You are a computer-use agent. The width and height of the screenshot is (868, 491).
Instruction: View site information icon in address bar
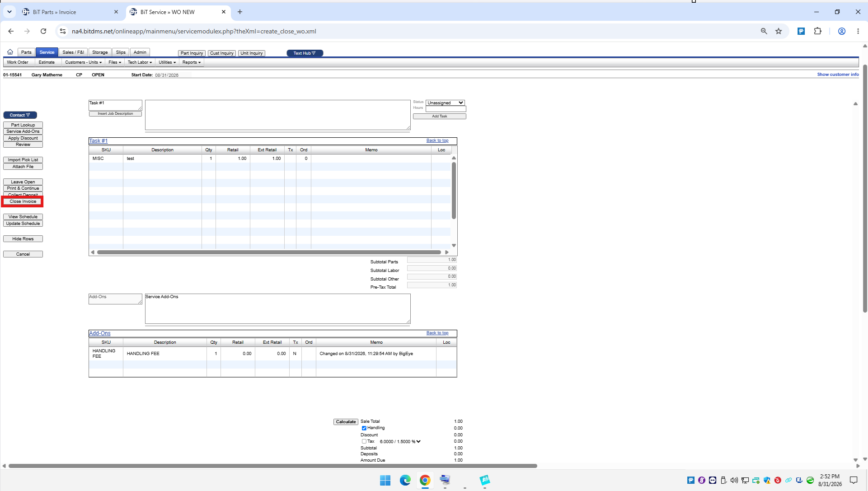coord(63,31)
